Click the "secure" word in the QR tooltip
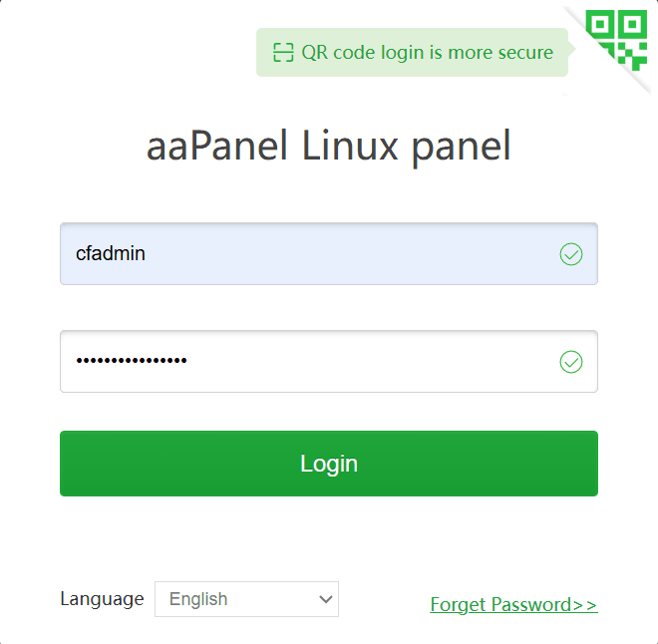Screen dimensions: 658x644 click(x=523, y=53)
